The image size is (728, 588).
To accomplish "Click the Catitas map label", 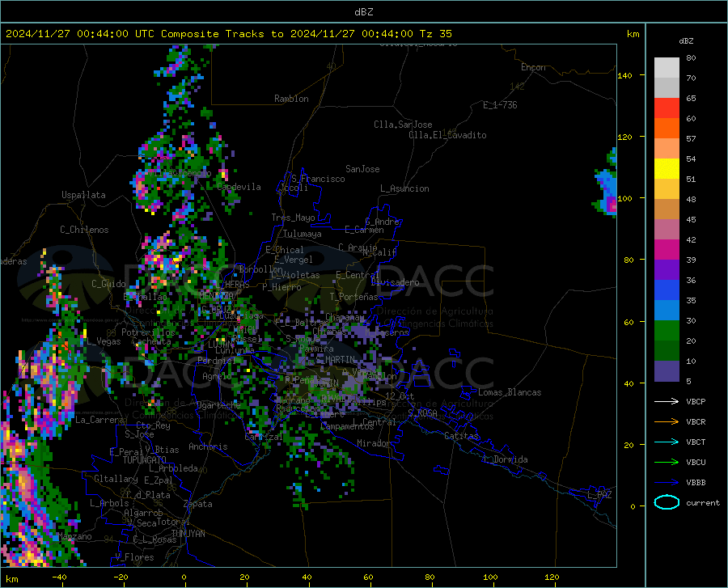I will click(461, 436).
